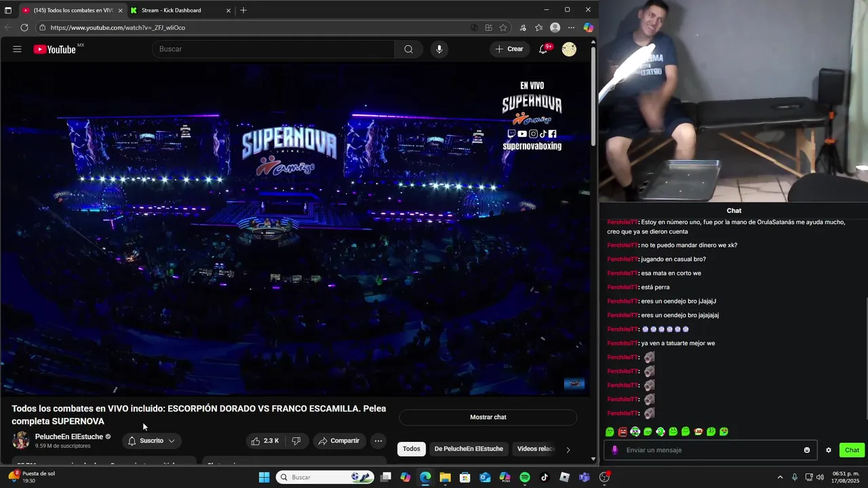Select the Videos relacionados chip
868x488 pixels.
[x=536, y=449]
